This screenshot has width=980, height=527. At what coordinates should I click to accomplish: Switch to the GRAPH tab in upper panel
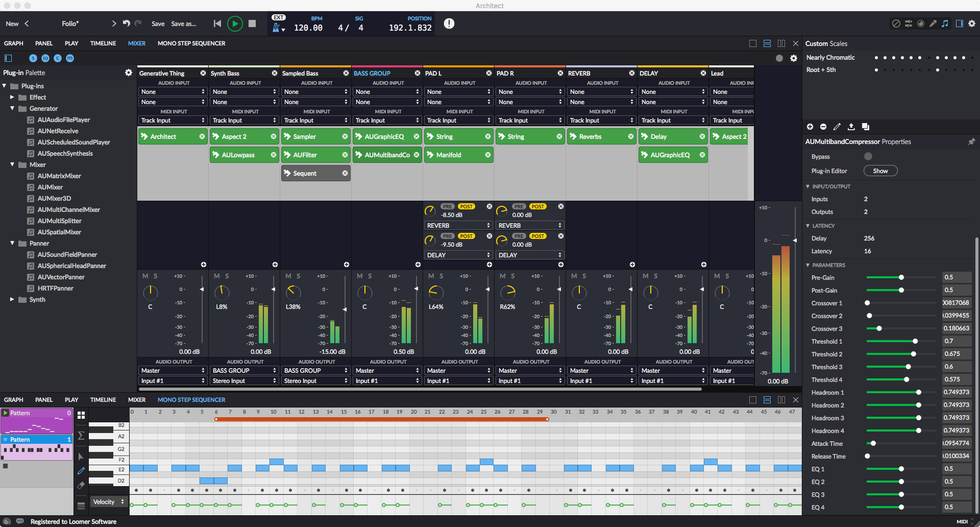[14, 43]
